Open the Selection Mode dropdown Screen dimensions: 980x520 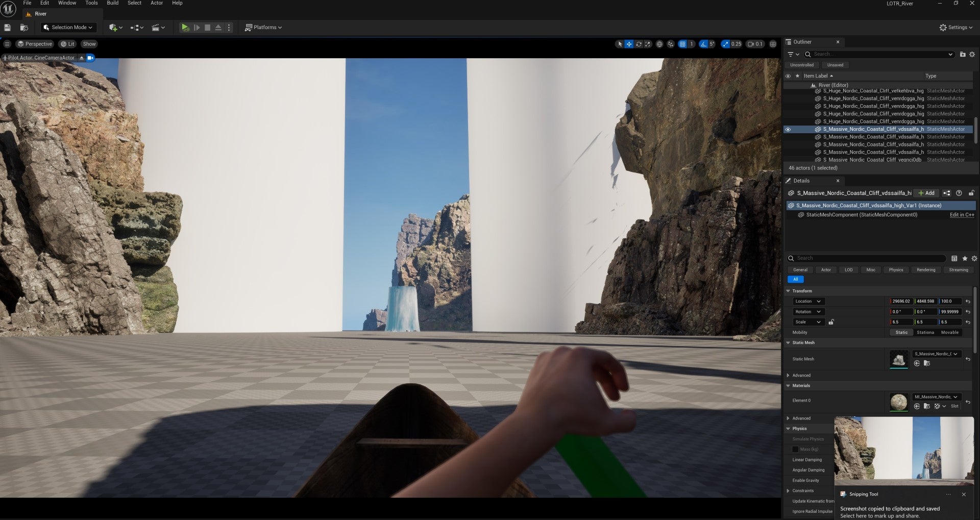pyautogui.click(x=68, y=27)
